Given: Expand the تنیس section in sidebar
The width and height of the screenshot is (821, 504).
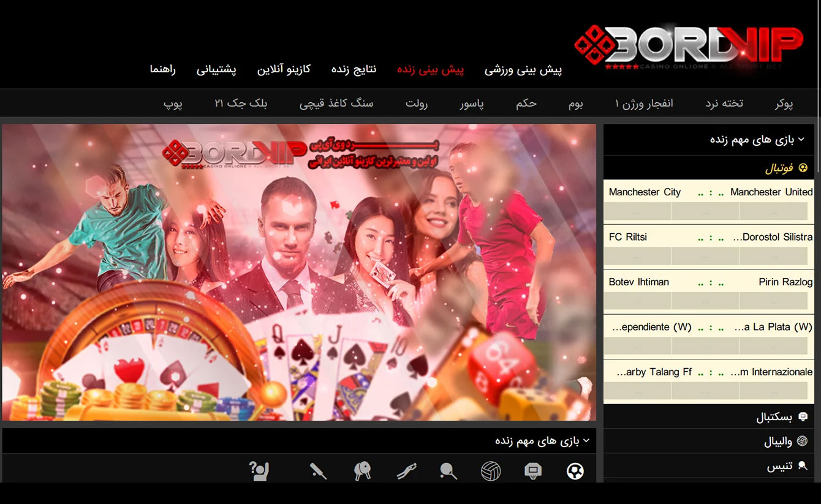Looking at the screenshot, I should coord(709,466).
